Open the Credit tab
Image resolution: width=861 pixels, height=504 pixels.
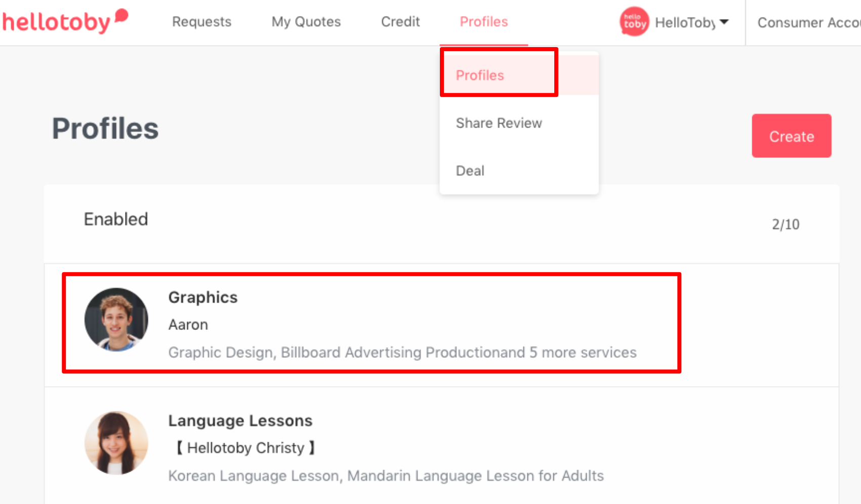point(400,22)
